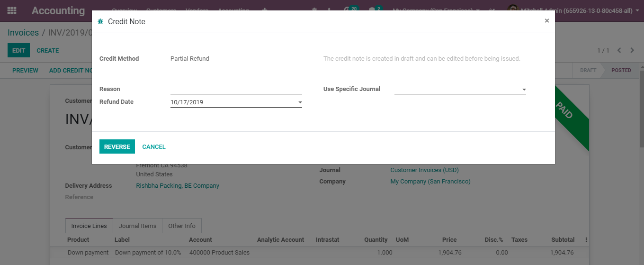644x265 pixels.
Task: Click the EDIT button behind the dialog
Action: click(x=18, y=50)
